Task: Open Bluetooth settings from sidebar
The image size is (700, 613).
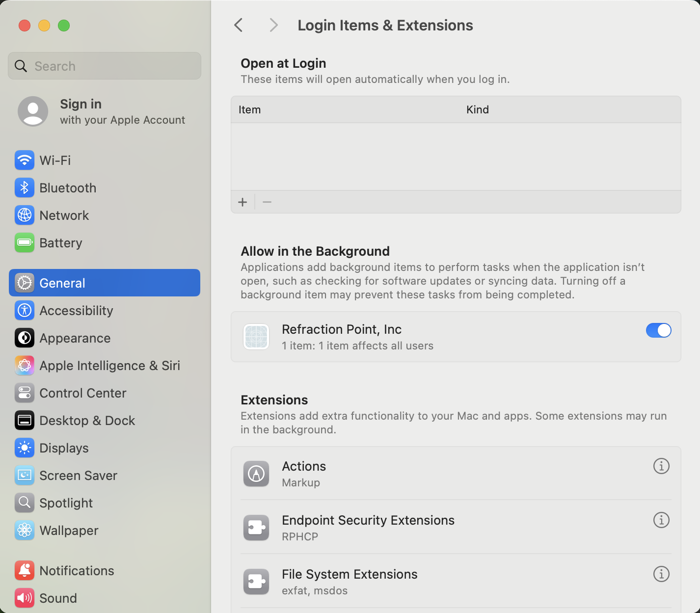Action: pos(67,188)
